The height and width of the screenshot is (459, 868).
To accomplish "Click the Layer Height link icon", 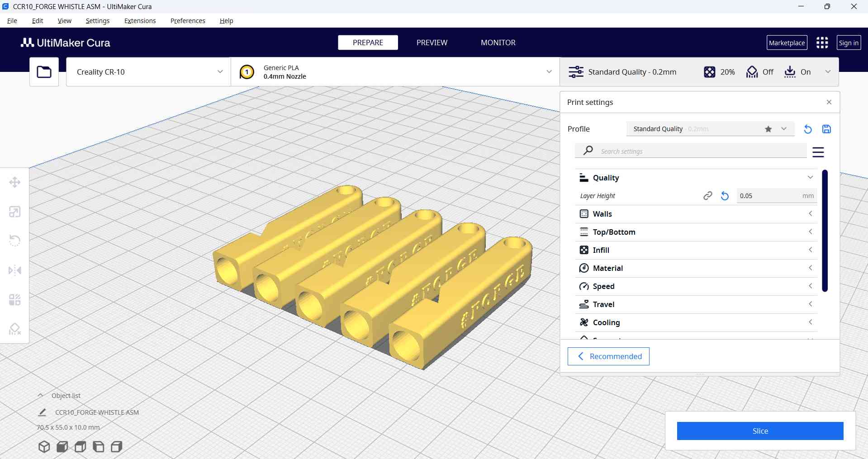I will (x=707, y=196).
